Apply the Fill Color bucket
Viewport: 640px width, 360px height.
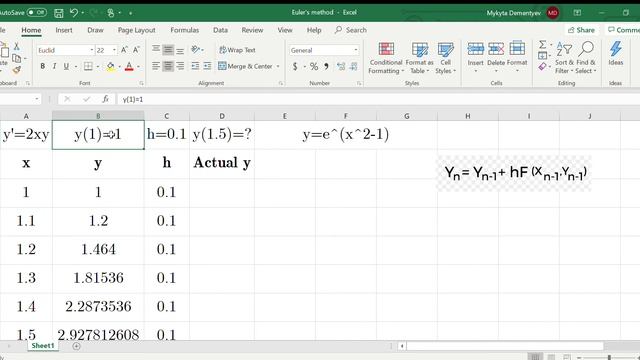click(x=110, y=67)
